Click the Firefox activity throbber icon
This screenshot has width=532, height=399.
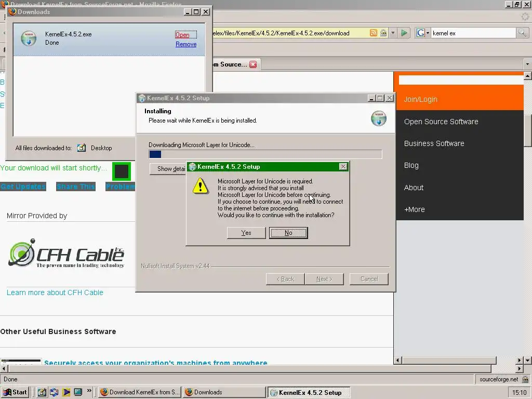525,16
